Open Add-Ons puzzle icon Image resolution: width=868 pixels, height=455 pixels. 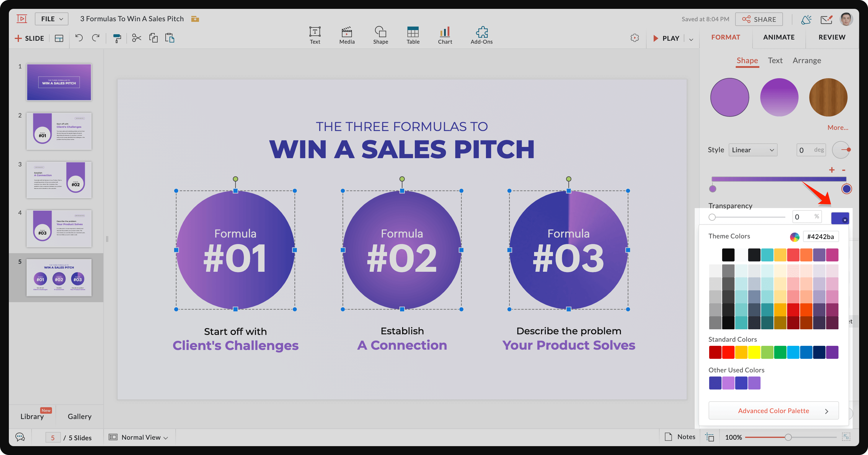(x=482, y=35)
